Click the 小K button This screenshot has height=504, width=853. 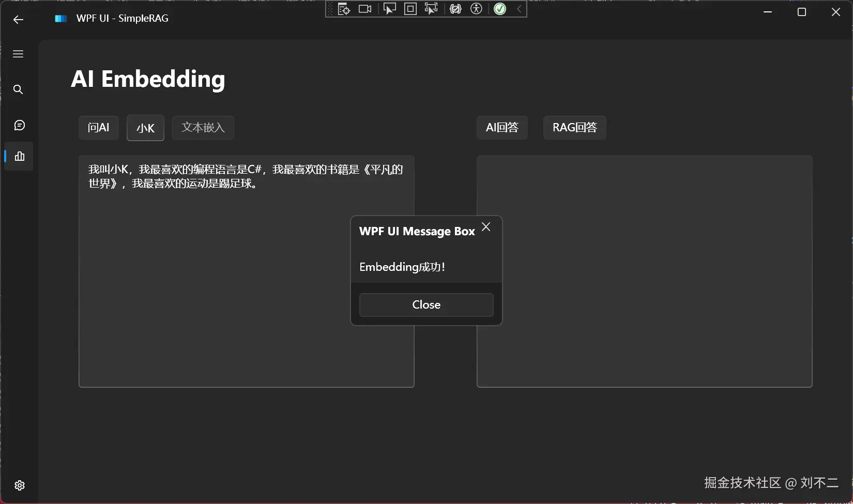[146, 128]
